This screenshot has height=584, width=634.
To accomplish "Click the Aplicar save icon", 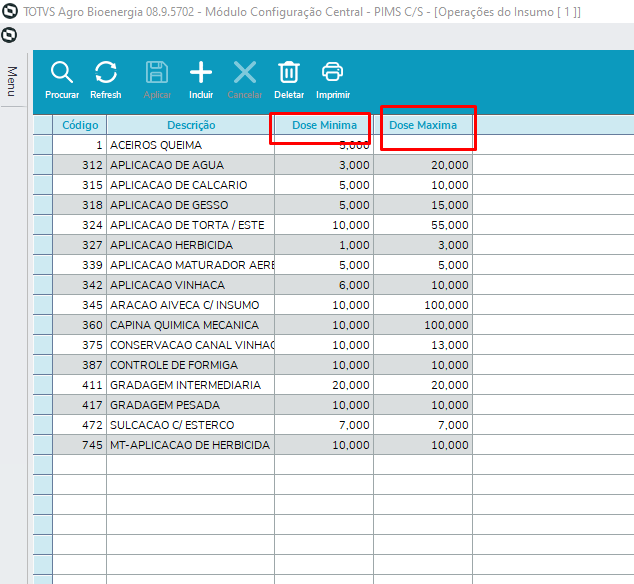I will [x=157, y=73].
